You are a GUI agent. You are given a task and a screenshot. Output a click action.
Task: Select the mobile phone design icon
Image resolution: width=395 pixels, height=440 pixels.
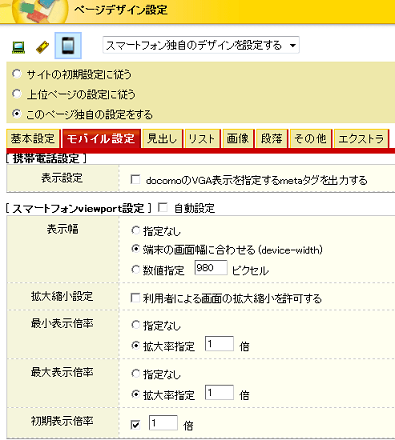coord(42,47)
